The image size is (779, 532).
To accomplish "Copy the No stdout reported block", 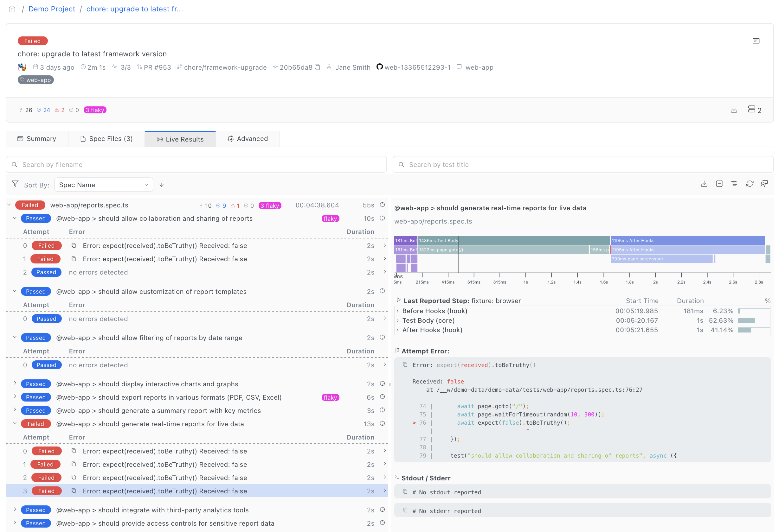I will click(405, 491).
